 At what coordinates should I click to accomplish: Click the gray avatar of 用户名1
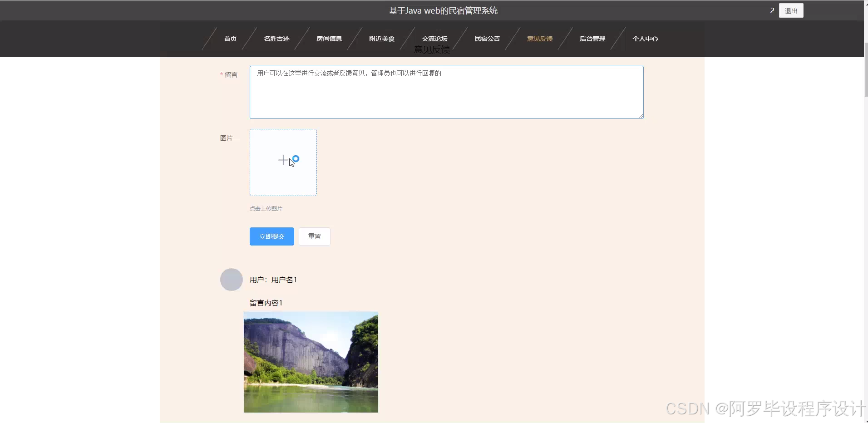pos(232,280)
